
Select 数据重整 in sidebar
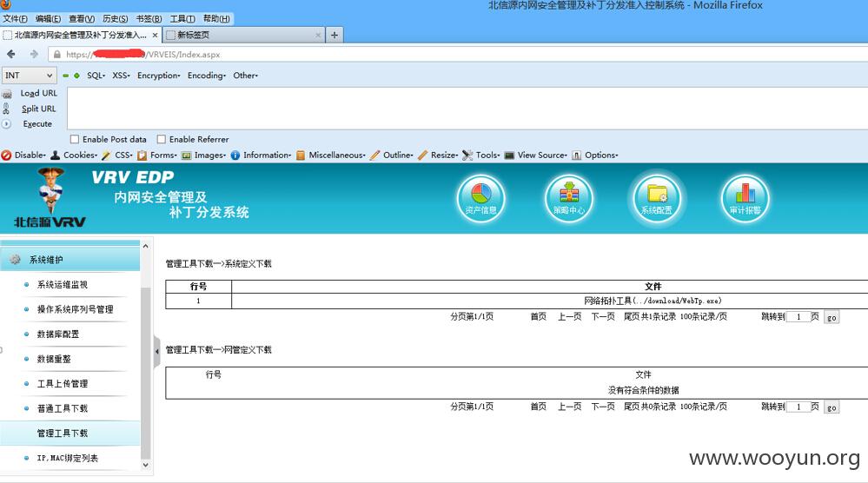[54, 359]
